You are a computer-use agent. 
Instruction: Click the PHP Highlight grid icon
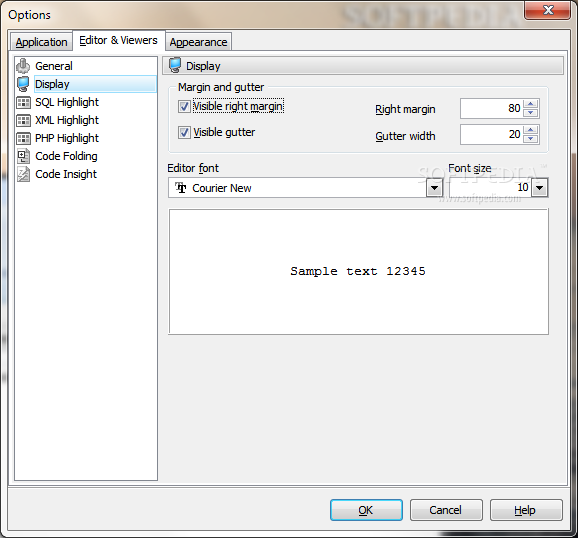(x=23, y=138)
